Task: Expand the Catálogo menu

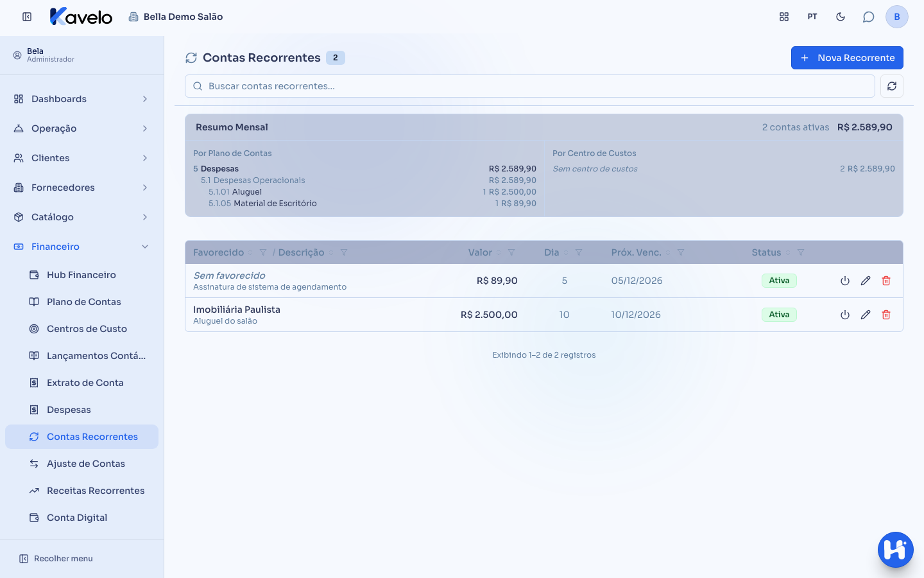Action: pyautogui.click(x=81, y=217)
